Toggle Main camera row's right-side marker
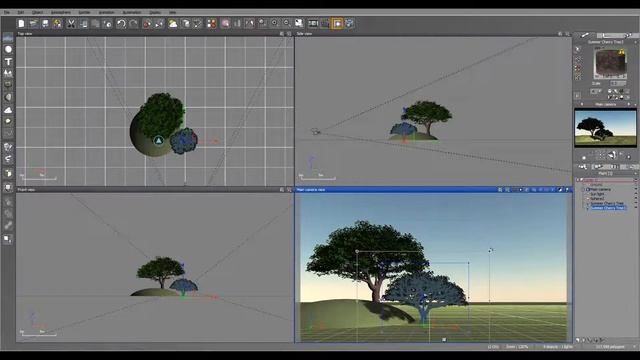Image resolution: width=640 pixels, height=360 pixels. tap(635, 189)
